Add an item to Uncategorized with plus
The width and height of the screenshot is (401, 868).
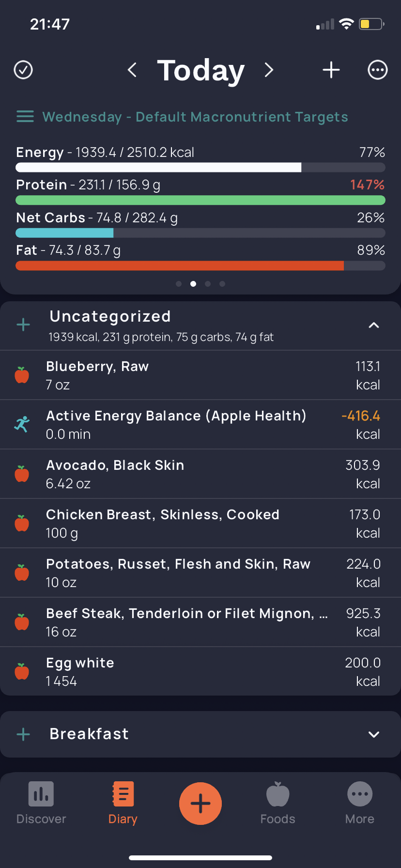point(23,325)
